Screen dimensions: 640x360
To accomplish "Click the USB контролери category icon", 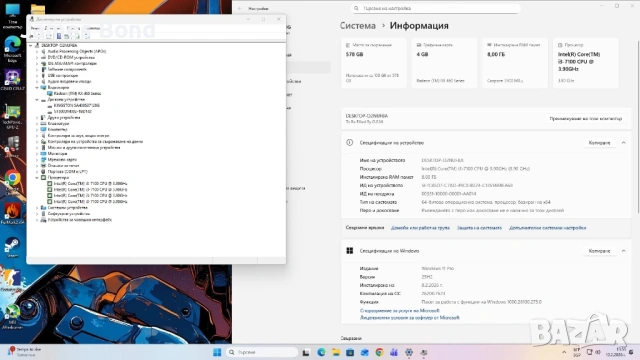I will point(43,76).
